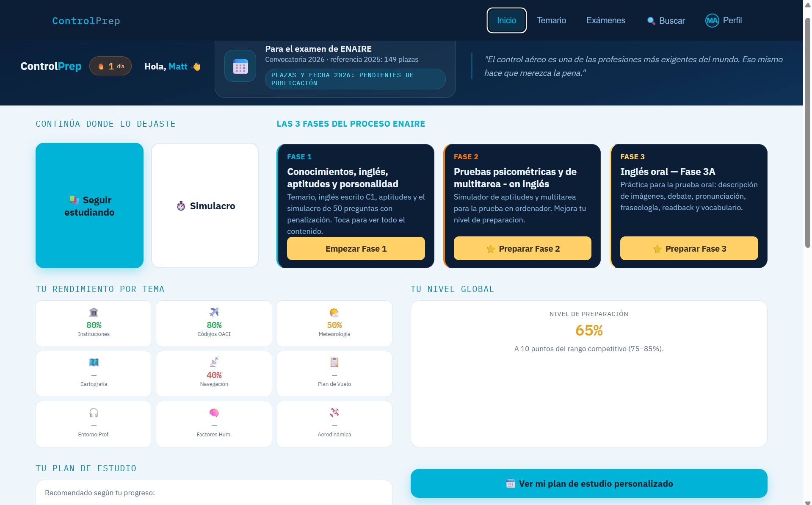Click the stopwatch icon on Simulacro
Screen dimensions: 812x505
click(181, 206)
